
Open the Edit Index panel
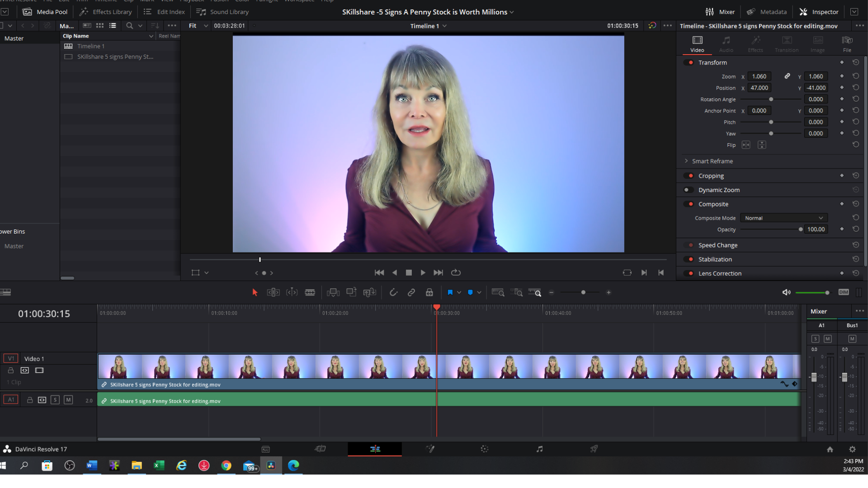[x=164, y=12]
